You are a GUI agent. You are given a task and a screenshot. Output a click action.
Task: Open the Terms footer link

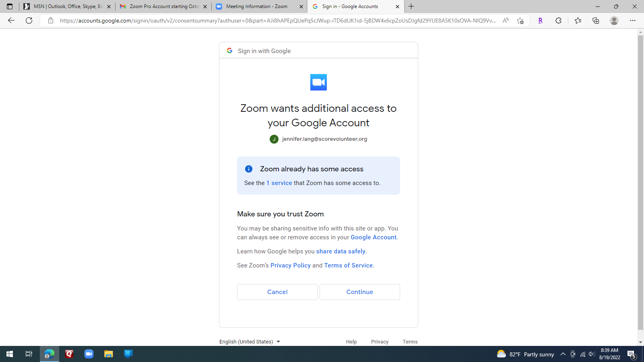tap(410, 342)
